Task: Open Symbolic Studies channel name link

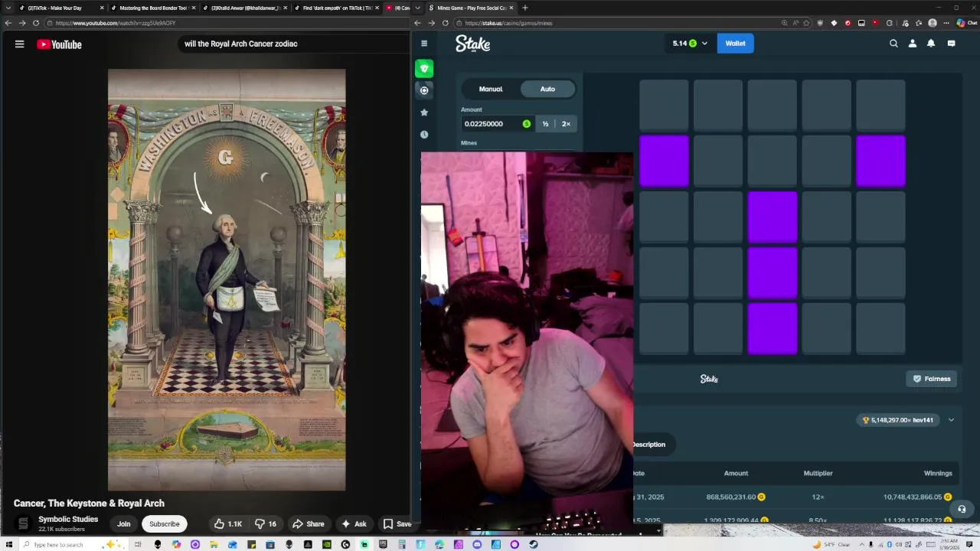Action: pyautogui.click(x=68, y=519)
